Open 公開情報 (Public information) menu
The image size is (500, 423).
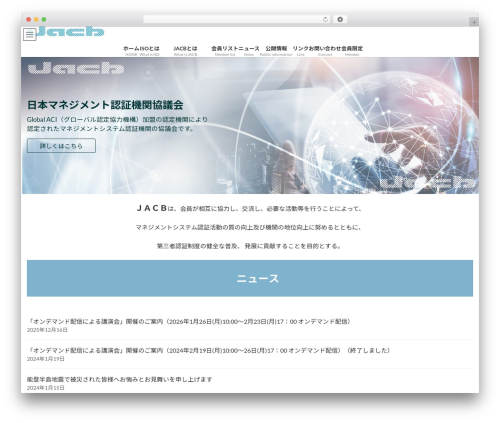coord(276,50)
